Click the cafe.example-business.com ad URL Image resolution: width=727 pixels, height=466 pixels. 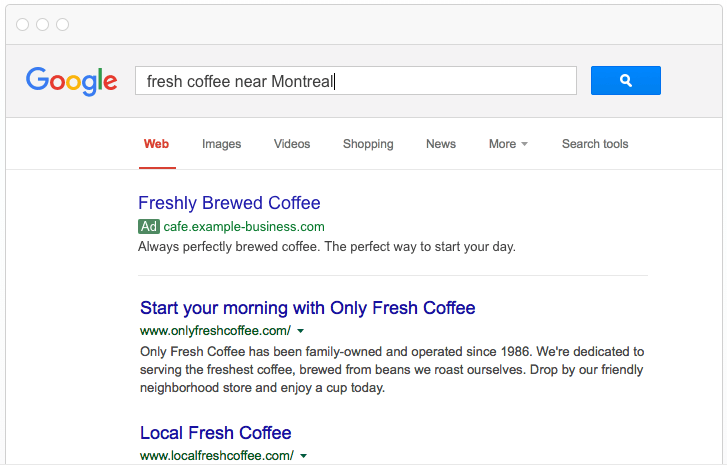(244, 227)
